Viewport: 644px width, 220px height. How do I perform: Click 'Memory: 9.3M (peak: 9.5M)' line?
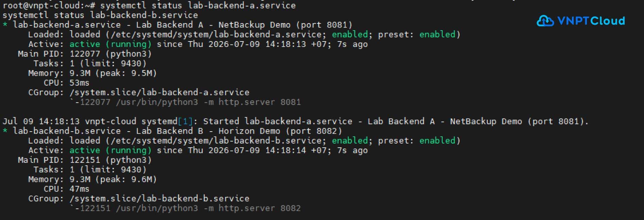(x=92, y=73)
